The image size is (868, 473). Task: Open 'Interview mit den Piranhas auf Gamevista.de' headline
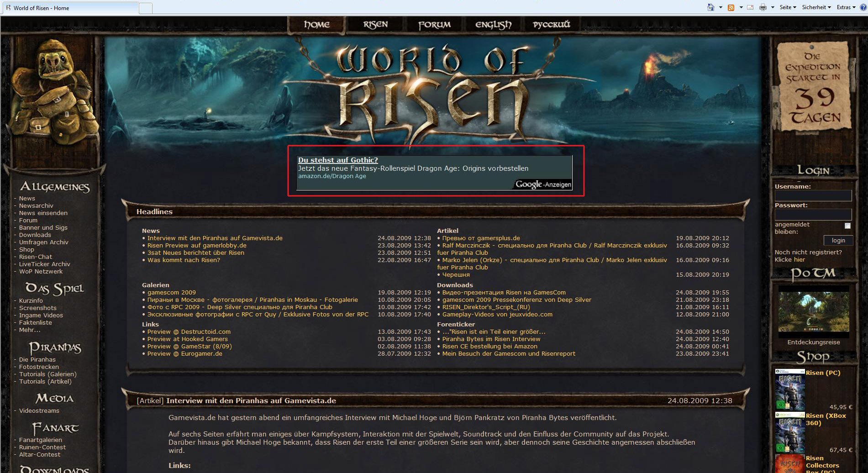(215, 238)
